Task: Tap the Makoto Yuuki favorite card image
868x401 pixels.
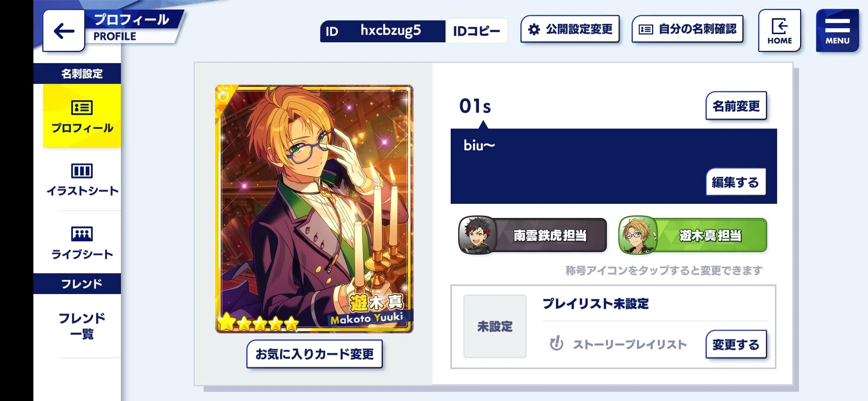Action: pos(314,209)
